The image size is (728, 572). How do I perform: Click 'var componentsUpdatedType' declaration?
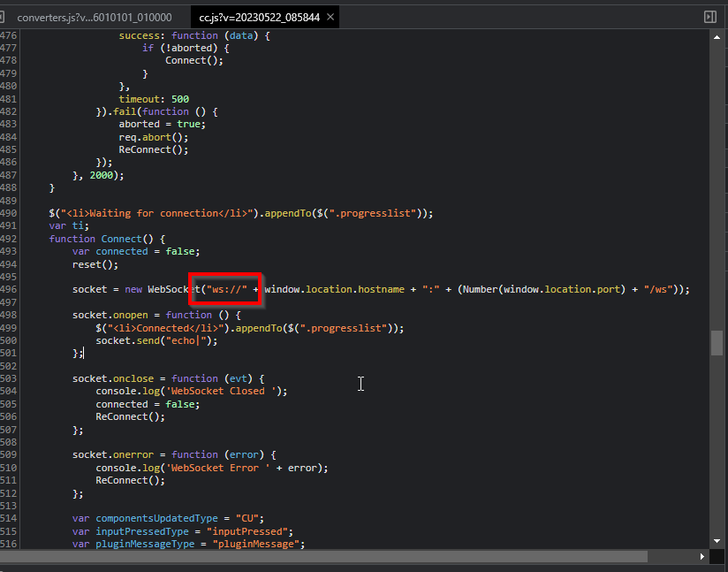click(x=168, y=518)
